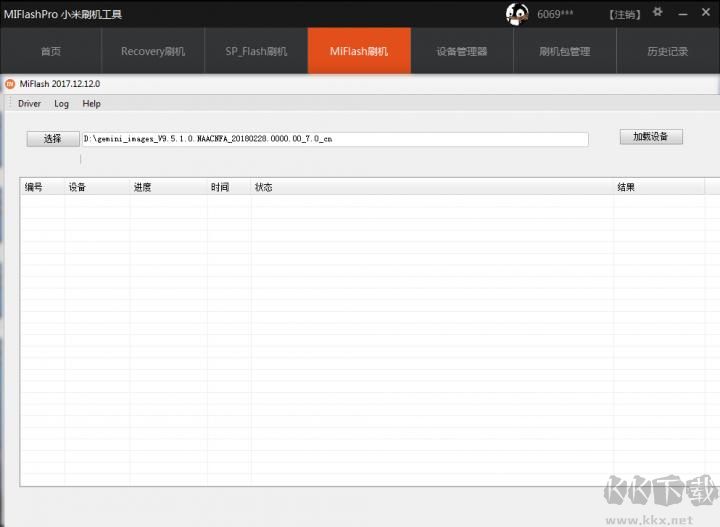The height and width of the screenshot is (527, 720).
Task: Open the Log menu
Action: tap(62, 104)
